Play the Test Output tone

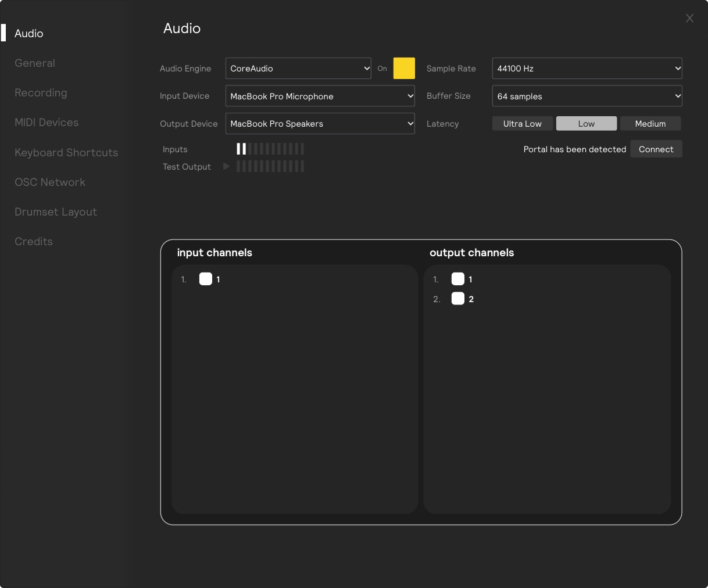[x=227, y=167]
